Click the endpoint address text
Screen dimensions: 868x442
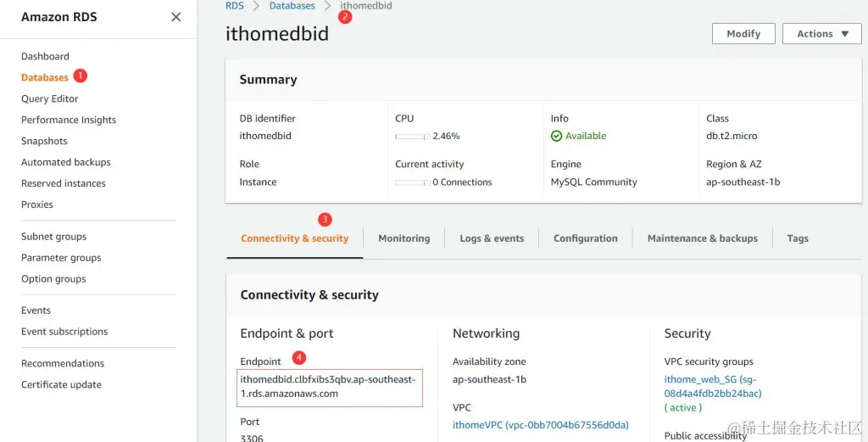[x=329, y=387]
